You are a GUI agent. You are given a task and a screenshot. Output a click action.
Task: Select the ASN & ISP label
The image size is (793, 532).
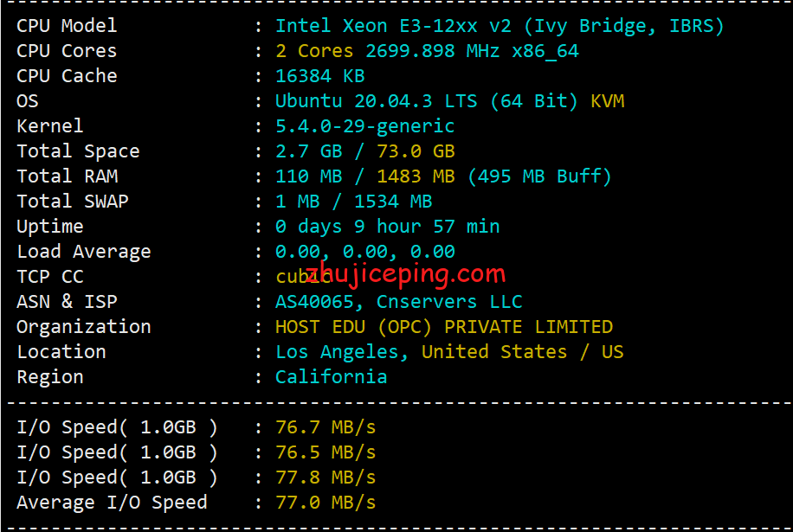(x=67, y=302)
